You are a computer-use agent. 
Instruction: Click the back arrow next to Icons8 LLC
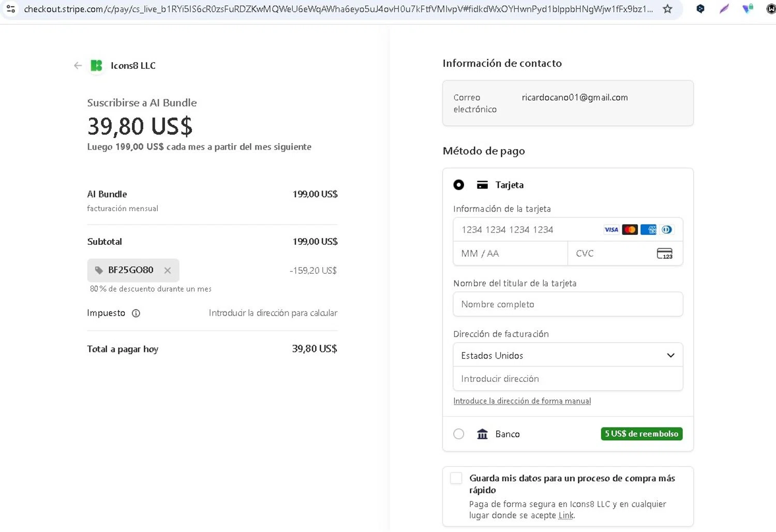(x=78, y=66)
